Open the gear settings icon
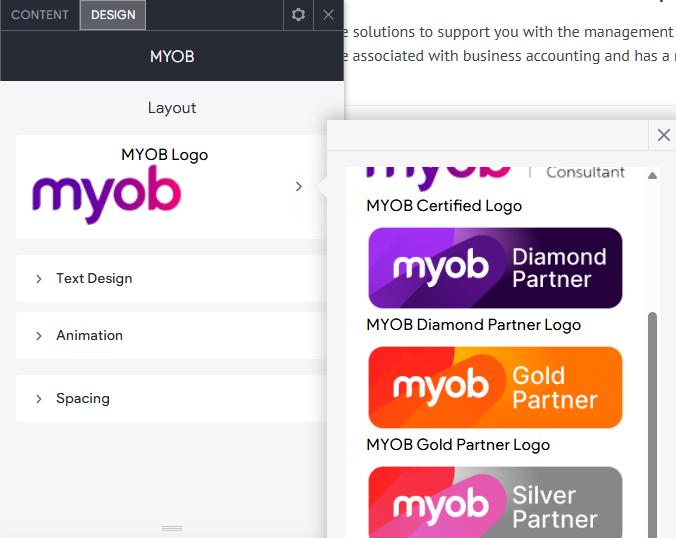Viewport: 676px width, 538px height. click(298, 15)
